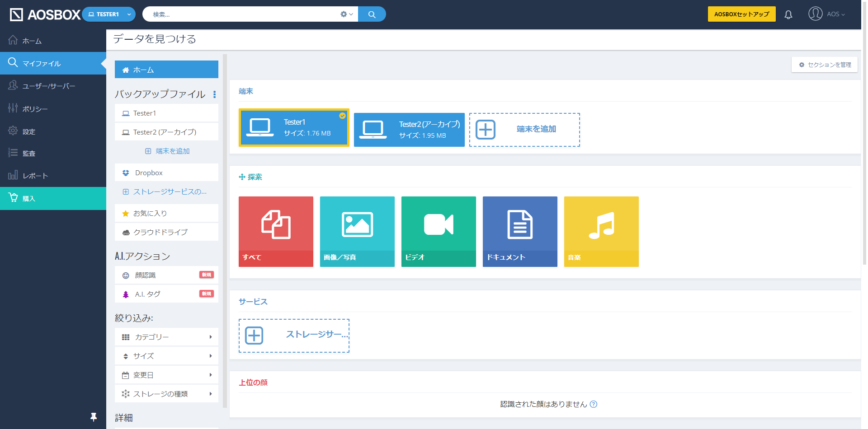868x429 pixels.
Task: Open クラウドドライブ
Action: tap(166, 232)
